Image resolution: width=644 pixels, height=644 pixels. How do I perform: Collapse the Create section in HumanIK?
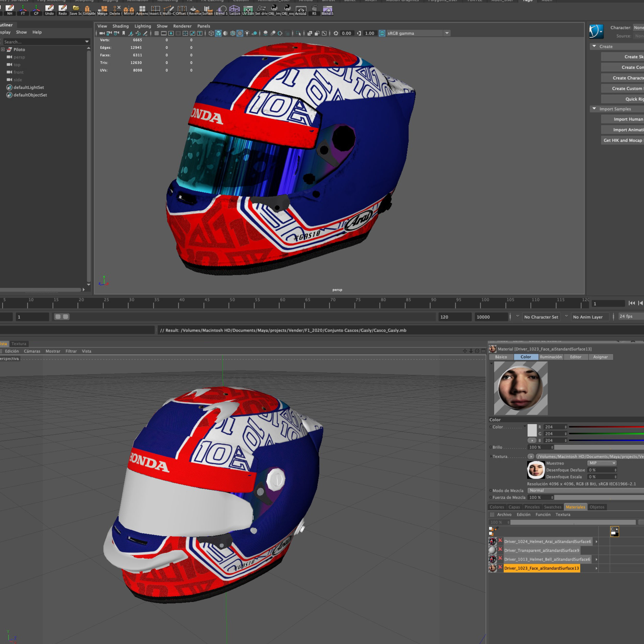point(594,46)
